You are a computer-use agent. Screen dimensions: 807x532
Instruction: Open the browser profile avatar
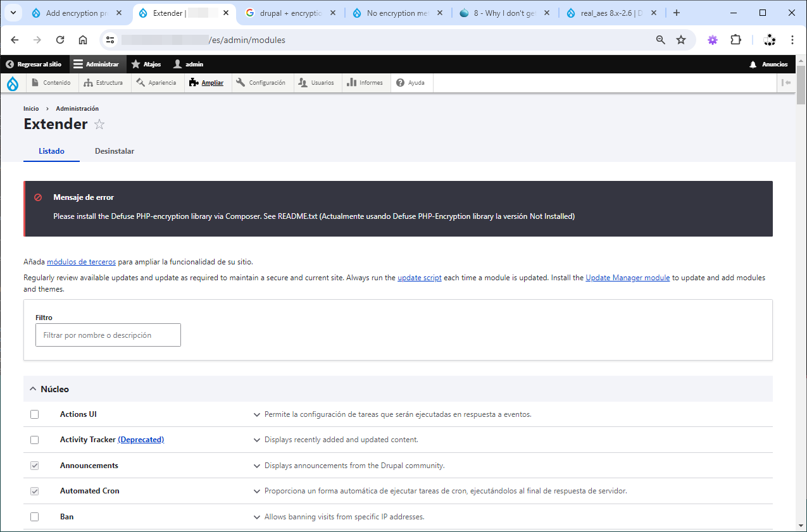(x=770, y=40)
